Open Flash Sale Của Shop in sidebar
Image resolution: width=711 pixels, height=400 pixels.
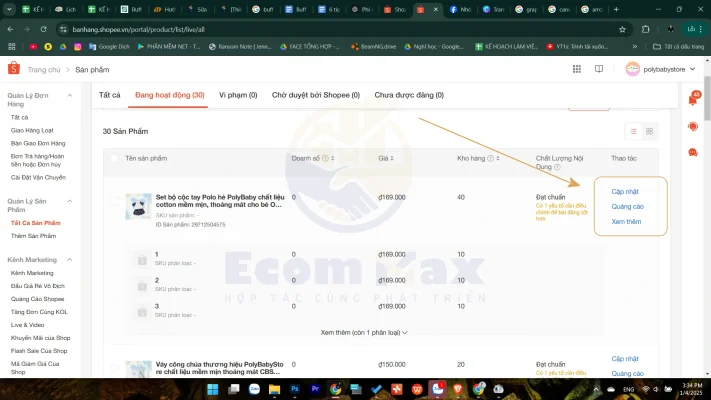[39, 351]
